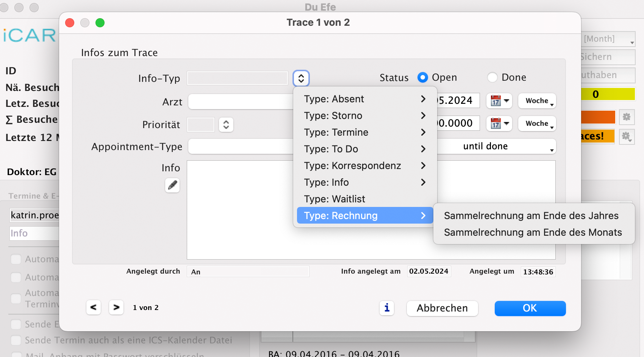The height and width of the screenshot is (357, 644).
Task: Click the Info-Typ selector arrows button
Action: pyautogui.click(x=301, y=78)
